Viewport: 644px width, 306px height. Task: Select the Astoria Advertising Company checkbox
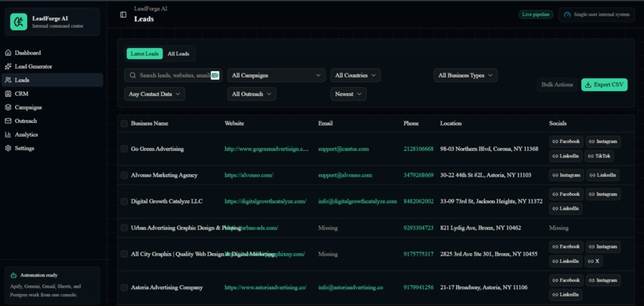click(x=124, y=288)
